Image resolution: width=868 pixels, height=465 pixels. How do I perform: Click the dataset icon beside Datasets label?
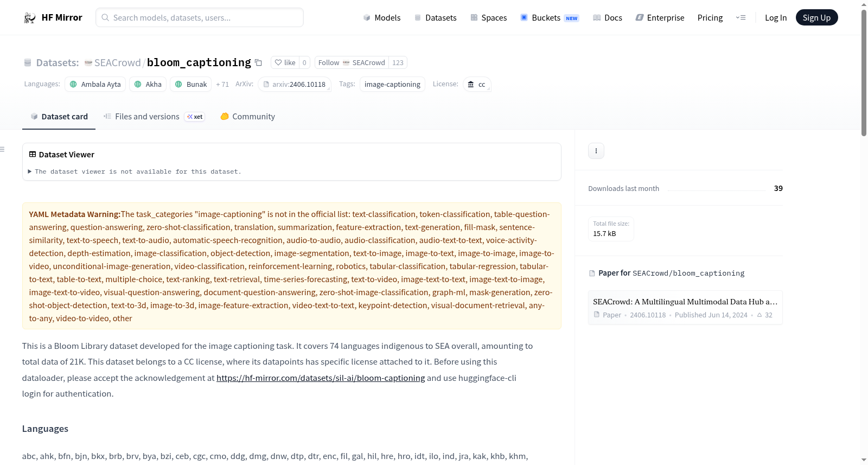[x=28, y=63]
